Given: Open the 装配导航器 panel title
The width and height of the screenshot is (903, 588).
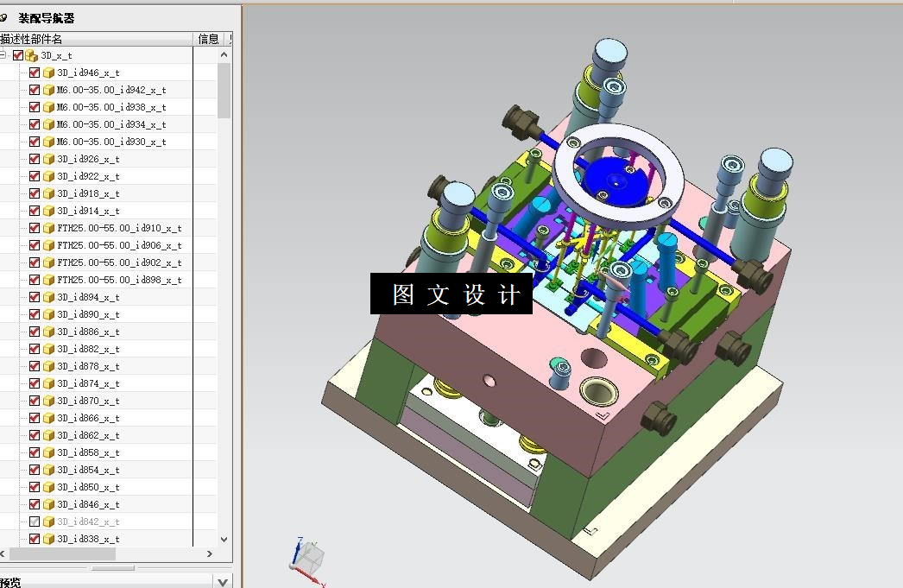Looking at the screenshot, I should click(46, 18).
